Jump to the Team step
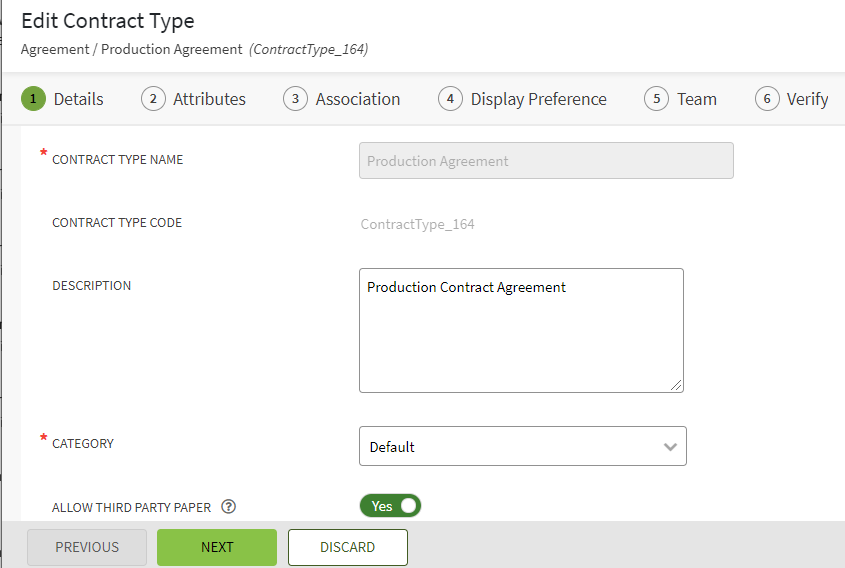The height and width of the screenshot is (568, 845). pos(696,99)
